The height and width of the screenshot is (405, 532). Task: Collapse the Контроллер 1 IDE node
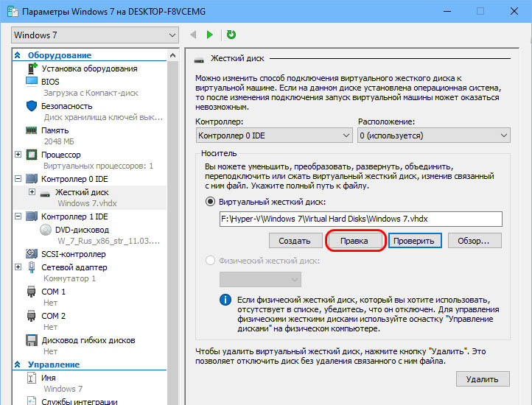pyautogui.click(x=18, y=216)
